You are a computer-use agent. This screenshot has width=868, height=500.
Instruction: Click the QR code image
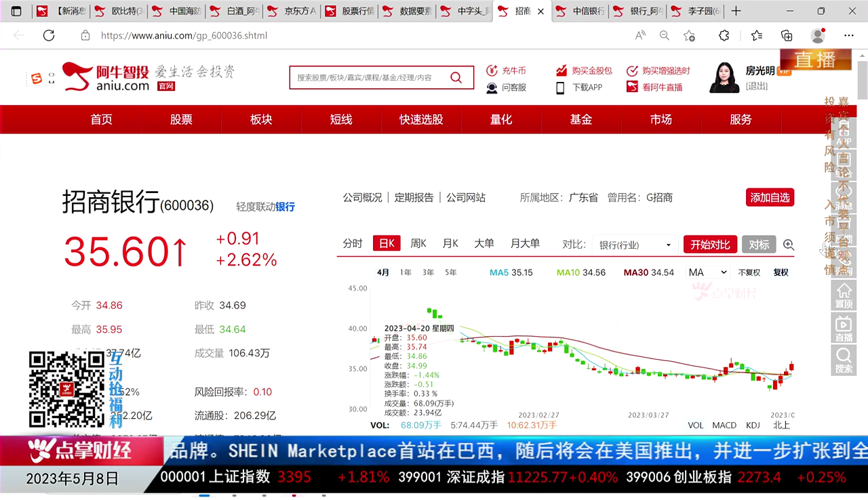tap(66, 390)
